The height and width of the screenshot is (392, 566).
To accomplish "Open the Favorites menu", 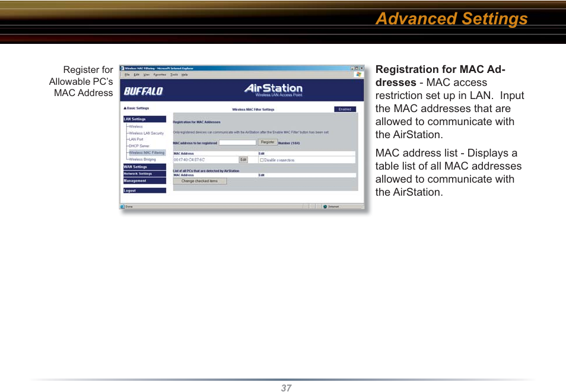I will point(160,75).
